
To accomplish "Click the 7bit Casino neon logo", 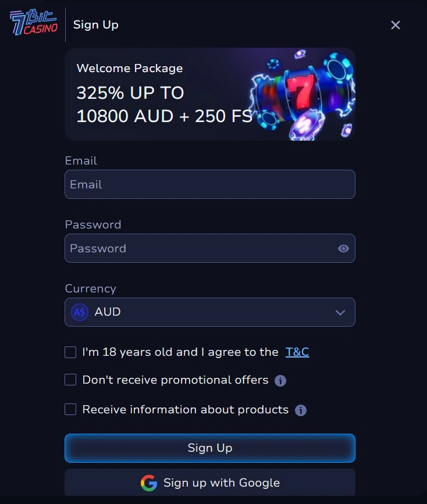I will coord(33,22).
